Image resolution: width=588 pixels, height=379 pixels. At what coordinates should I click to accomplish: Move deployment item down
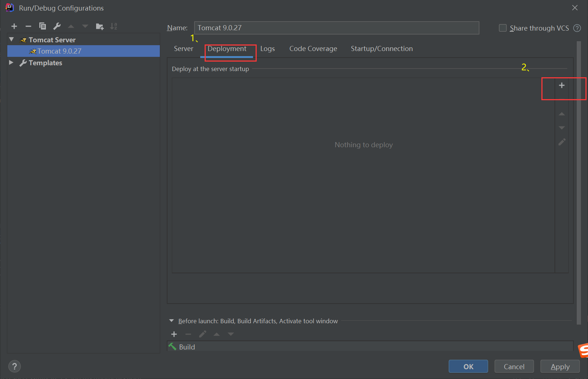[562, 128]
